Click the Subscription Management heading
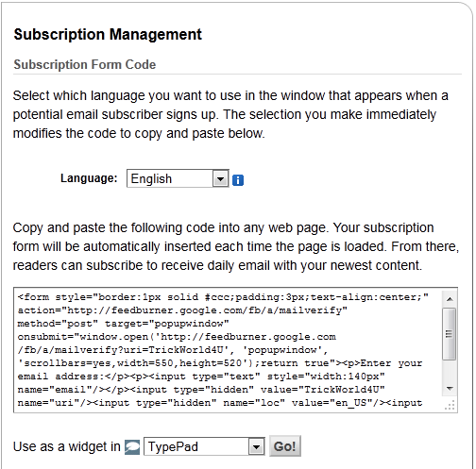This screenshot has width=476, height=469. [108, 34]
